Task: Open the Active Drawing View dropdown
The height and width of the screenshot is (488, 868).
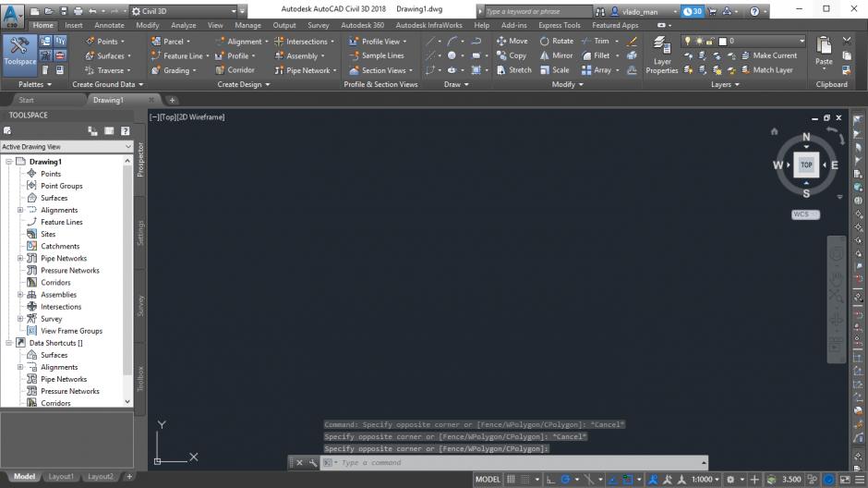Action: [66, 147]
